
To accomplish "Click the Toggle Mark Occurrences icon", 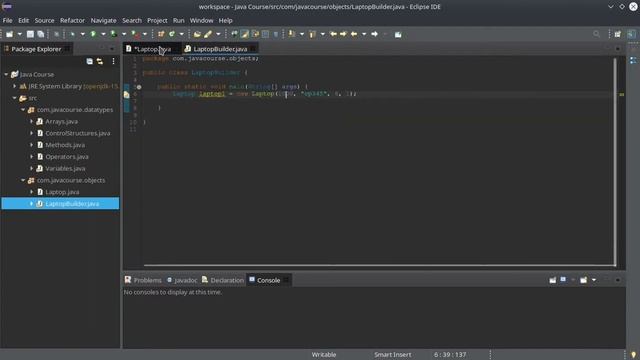I will (x=244, y=34).
